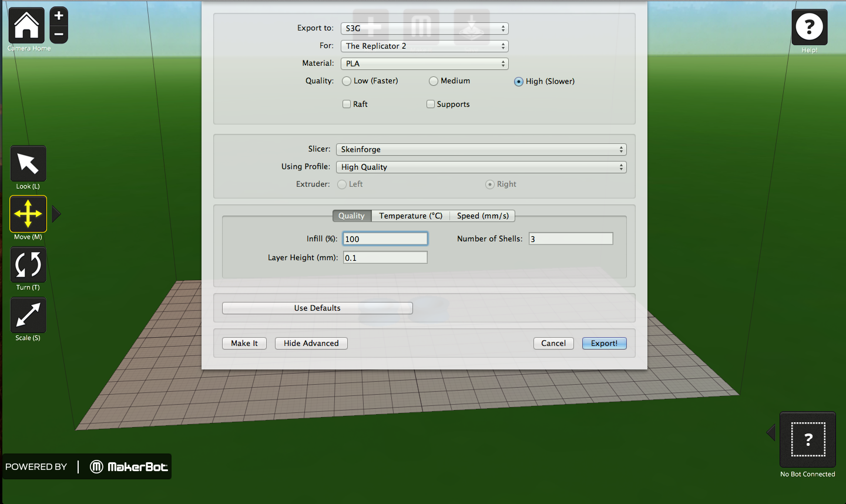Click the Number of Shells field

[571, 238]
